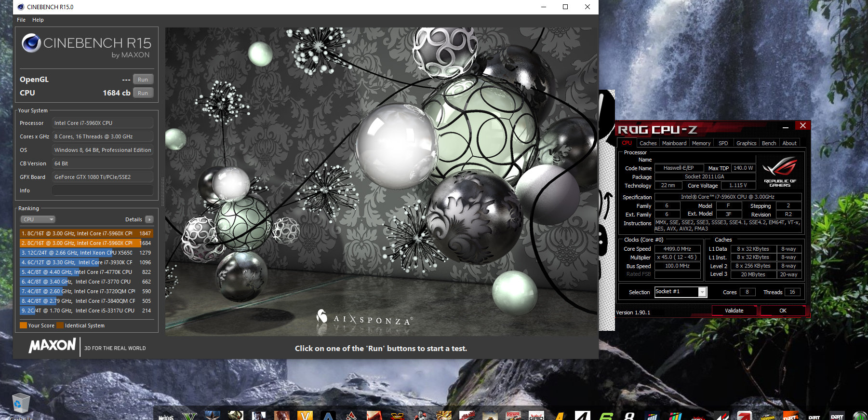The height and width of the screenshot is (420, 868).
Task: Click the Core Voltage value 1.115 V
Action: (x=738, y=185)
